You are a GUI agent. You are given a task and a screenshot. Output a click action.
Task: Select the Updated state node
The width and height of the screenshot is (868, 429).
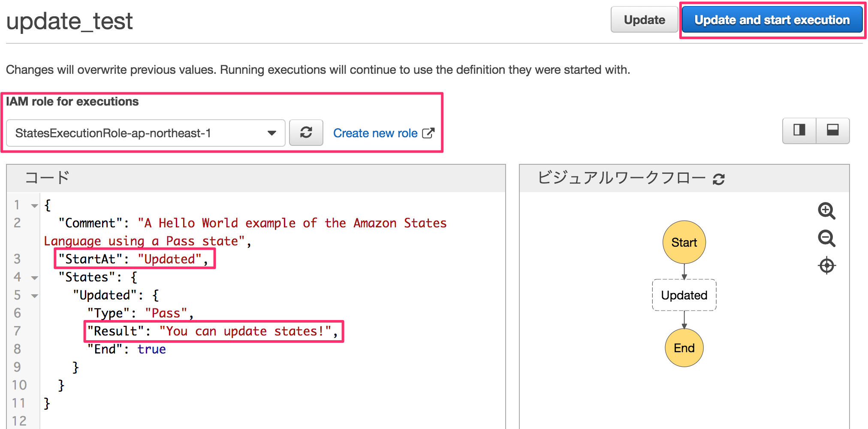[684, 295]
